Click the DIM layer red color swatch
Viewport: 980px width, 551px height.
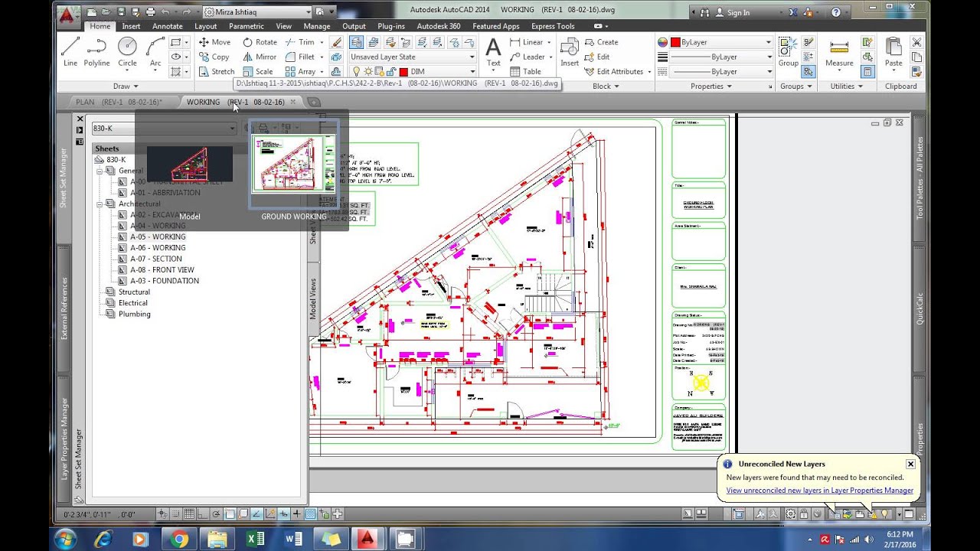tap(403, 72)
